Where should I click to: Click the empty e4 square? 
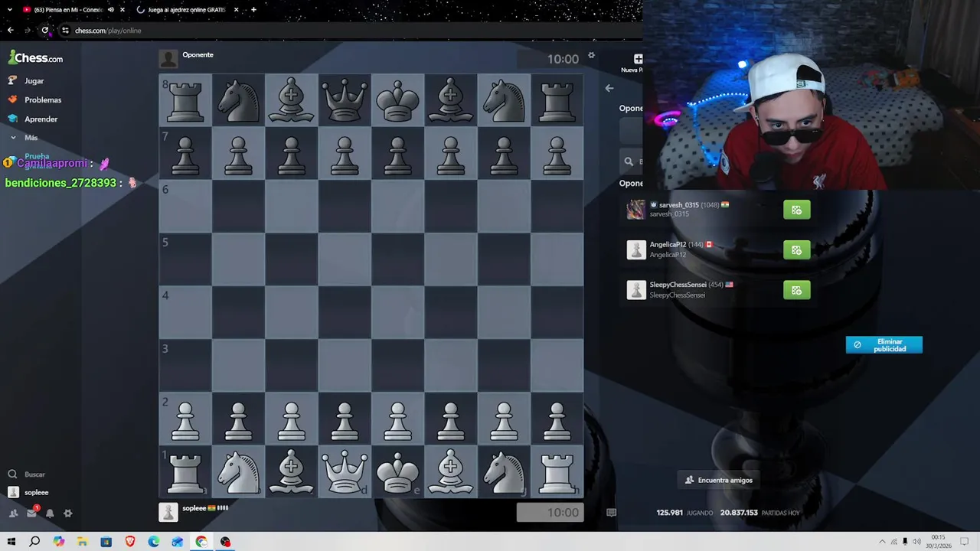coord(397,312)
